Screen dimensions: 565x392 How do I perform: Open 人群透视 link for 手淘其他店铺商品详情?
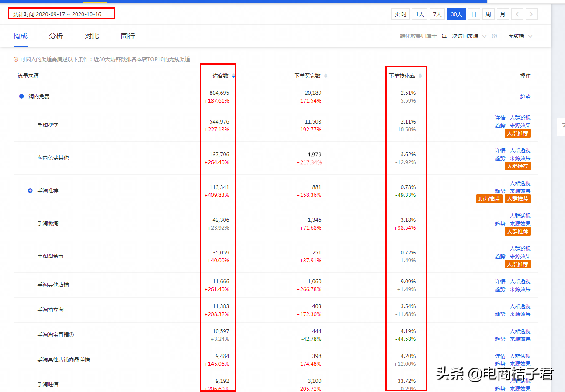[x=520, y=356]
